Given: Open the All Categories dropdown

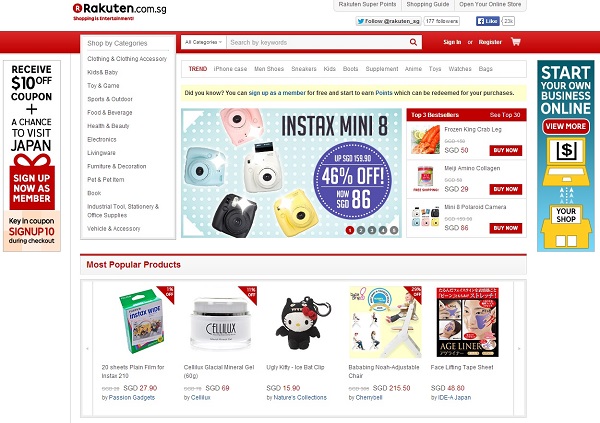Looking at the screenshot, I should 204,42.
